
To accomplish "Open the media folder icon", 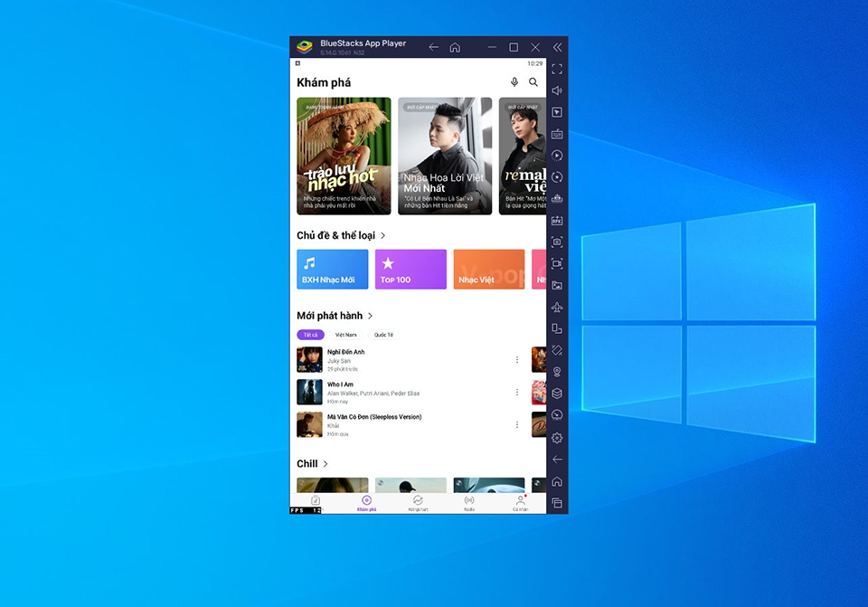I will 557,285.
